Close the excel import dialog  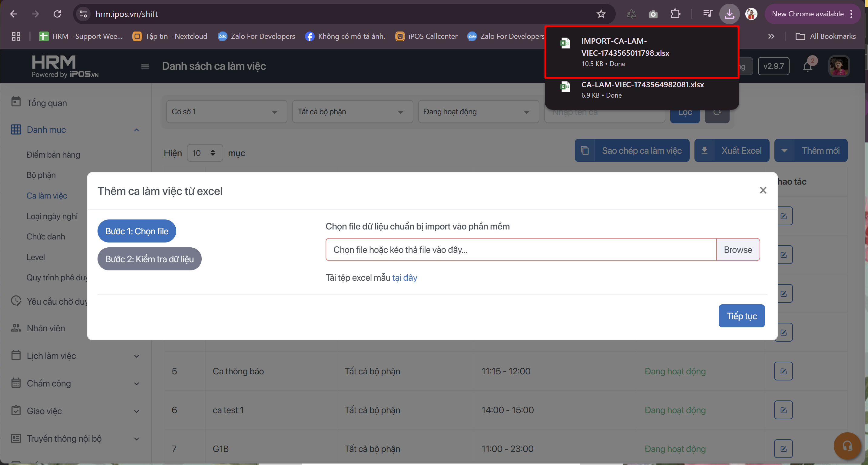(763, 190)
